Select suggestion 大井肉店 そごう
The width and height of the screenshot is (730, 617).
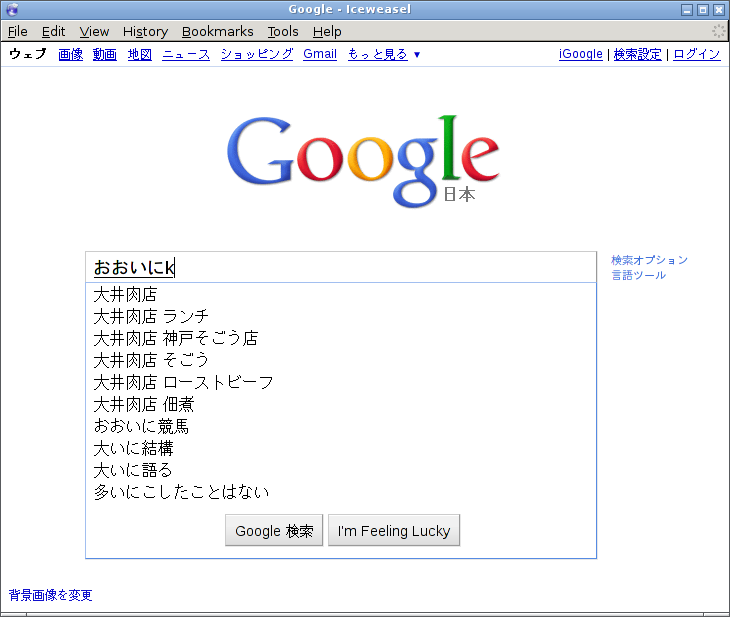click(341, 360)
